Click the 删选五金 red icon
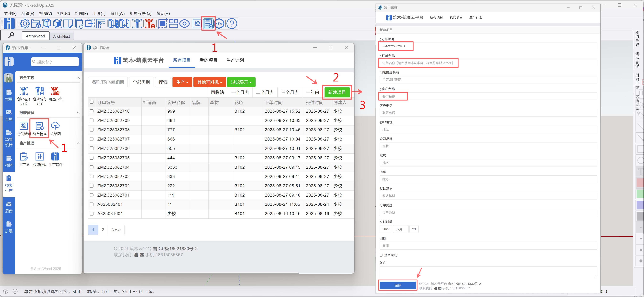644x297 pixels. click(x=55, y=91)
